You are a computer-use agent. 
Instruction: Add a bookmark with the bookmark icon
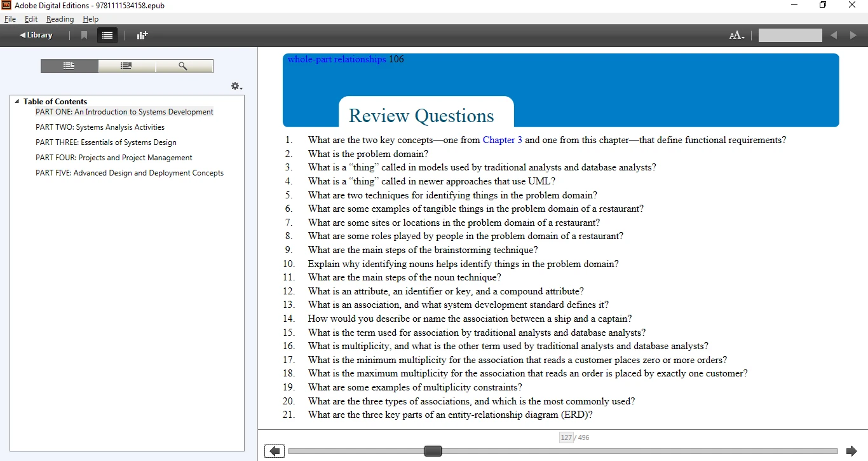84,36
